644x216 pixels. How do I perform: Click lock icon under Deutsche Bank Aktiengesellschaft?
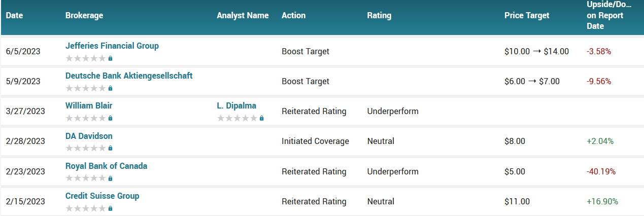(110, 88)
